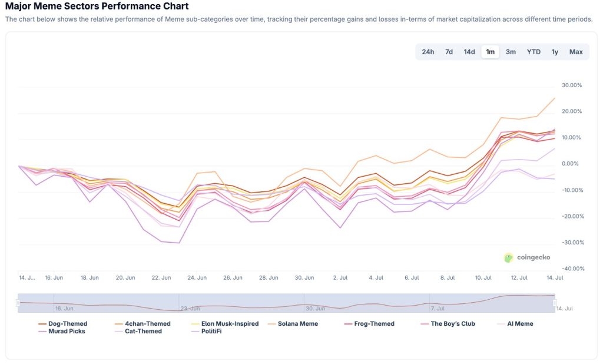The image size is (603, 364).
Task: Click the CoinGecko logo watermark
Action: [x=527, y=257]
